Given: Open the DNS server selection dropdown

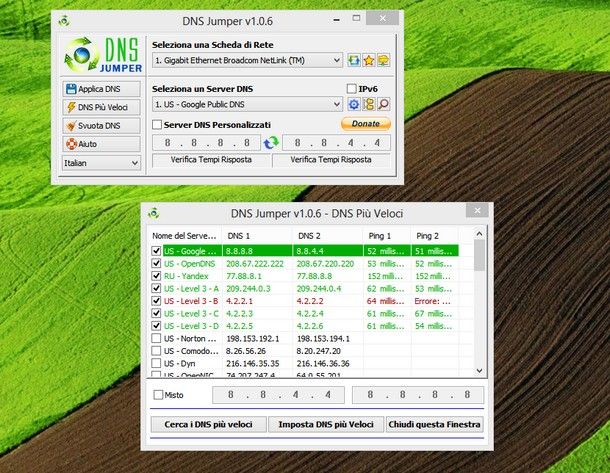Looking at the screenshot, I should (x=247, y=104).
